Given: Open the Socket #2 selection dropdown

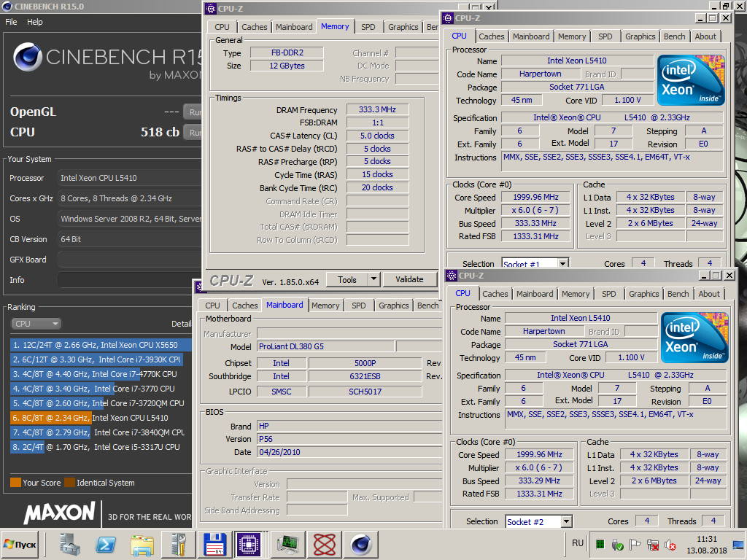Looking at the screenshot, I should tap(566, 521).
